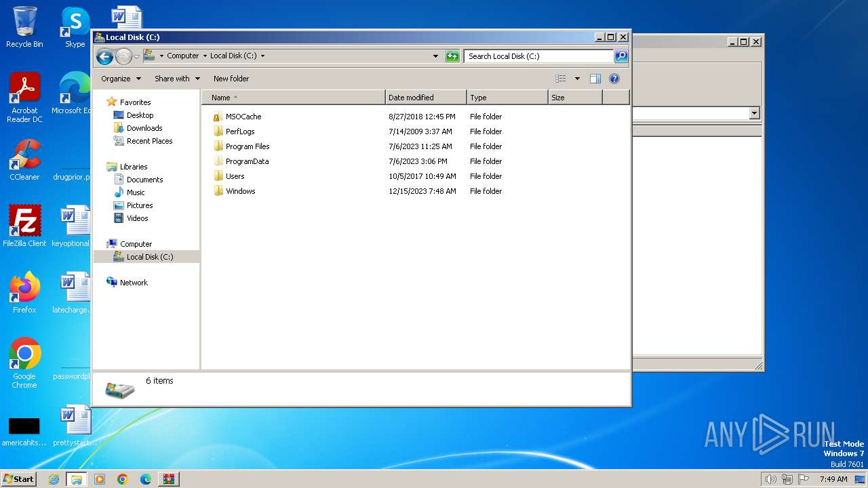Click Computer in the address breadcrumb
Viewport: 868px width, 488px height.
(183, 56)
